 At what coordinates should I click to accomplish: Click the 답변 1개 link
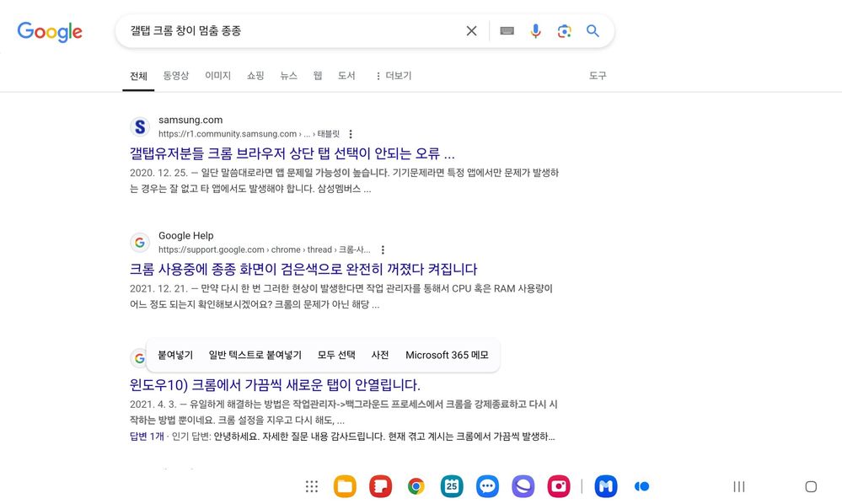click(x=147, y=437)
